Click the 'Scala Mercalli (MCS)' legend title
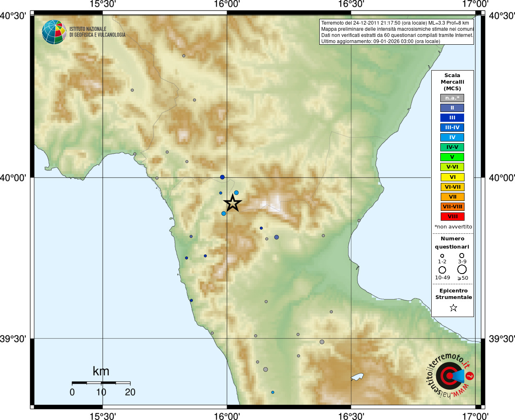The image size is (515, 420). click(452, 82)
